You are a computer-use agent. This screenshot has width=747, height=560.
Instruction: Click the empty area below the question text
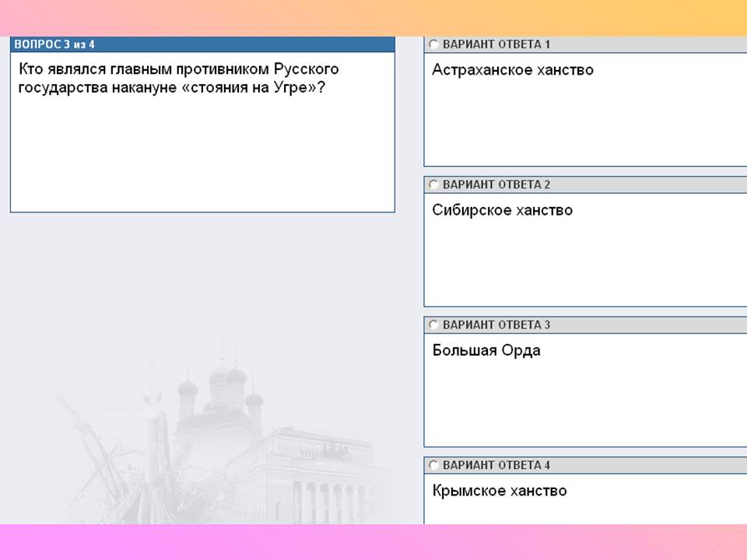pos(202,156)
